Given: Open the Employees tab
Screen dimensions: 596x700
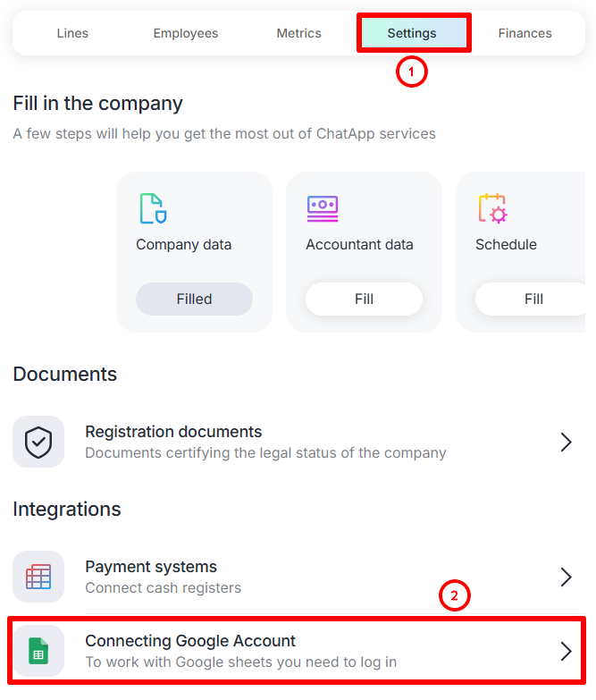Looking at the screenshot, I should [x=186, y=33].
